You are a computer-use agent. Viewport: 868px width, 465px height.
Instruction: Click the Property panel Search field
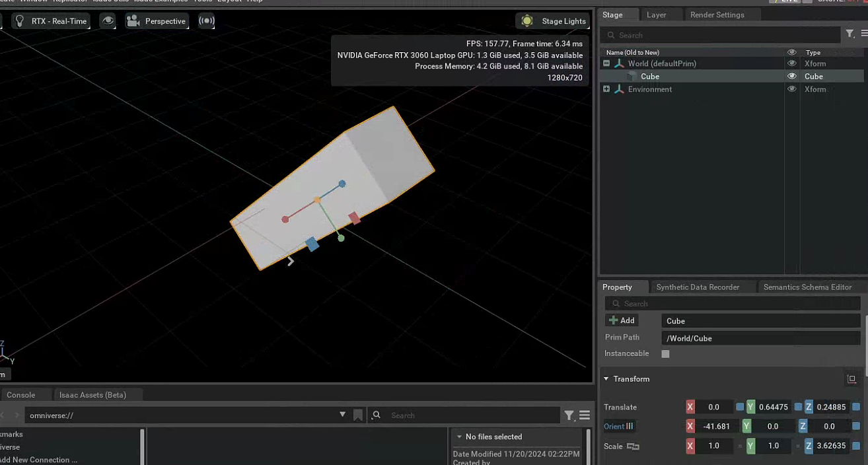(732, 304)
